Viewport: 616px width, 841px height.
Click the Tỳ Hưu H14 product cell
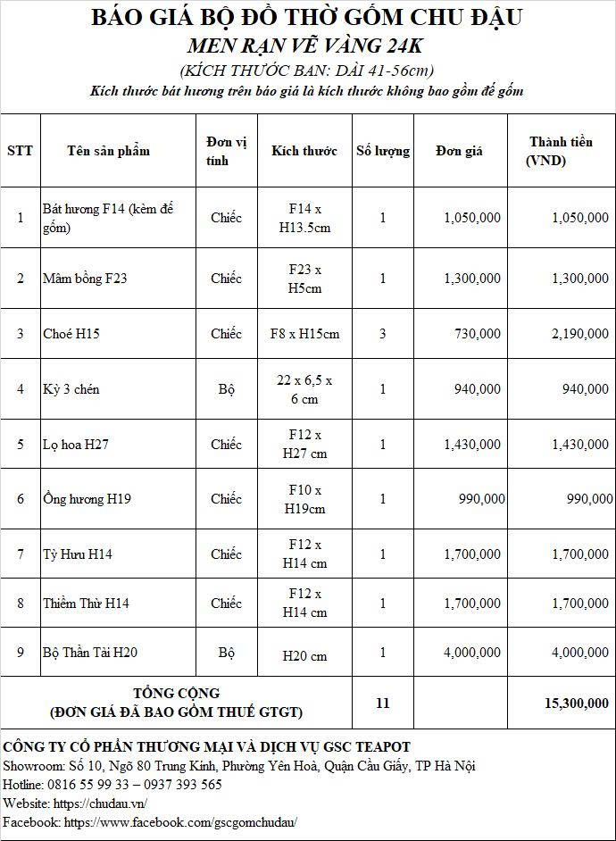pyautogui.click(x=118, y=554)
